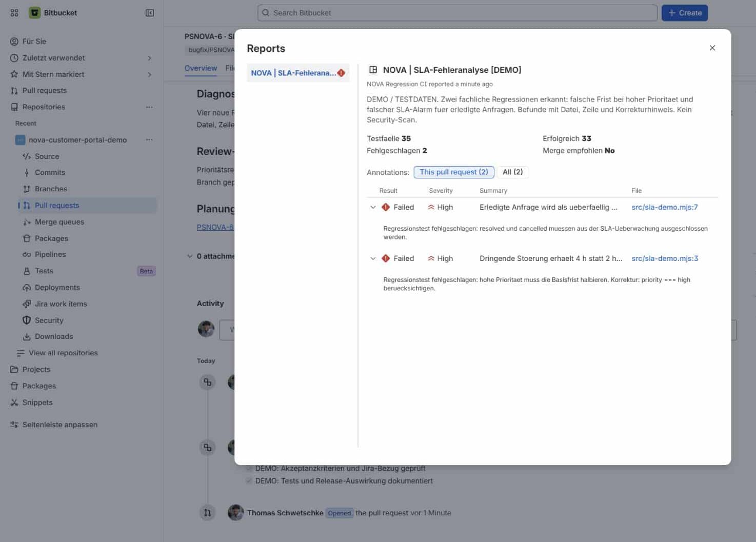This screenshot has width=756, height=542.
Task: Click the Merge queues icon
Action: [27, 222]
